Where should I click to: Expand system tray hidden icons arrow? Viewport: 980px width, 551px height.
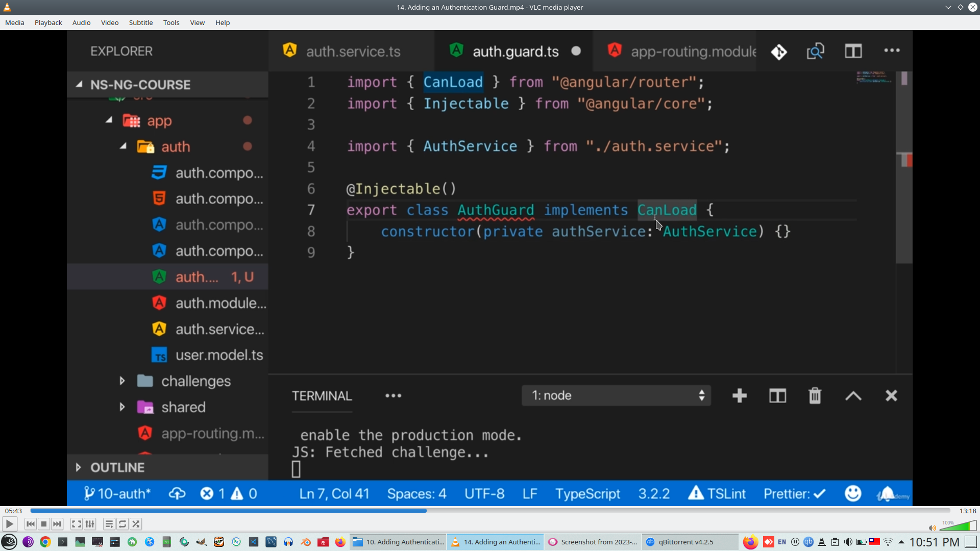pyautogui.click(x=901, y=542)
